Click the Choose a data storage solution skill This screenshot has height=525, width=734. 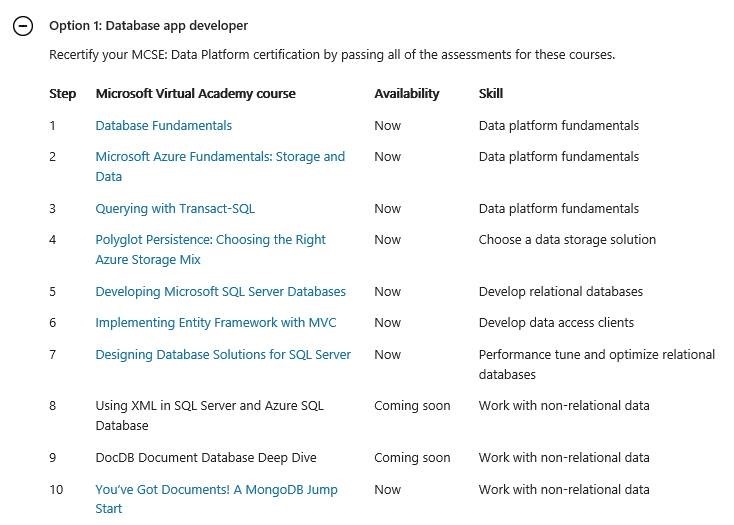click(567, 240)
